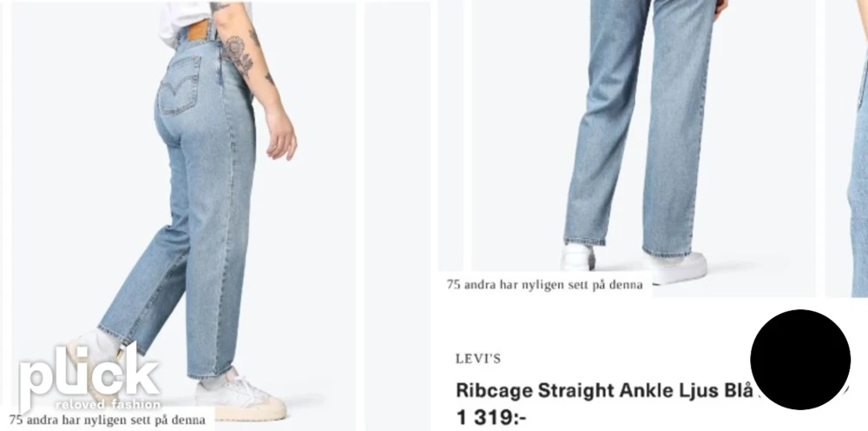Click the price 1 319:-

click(490, 418)
